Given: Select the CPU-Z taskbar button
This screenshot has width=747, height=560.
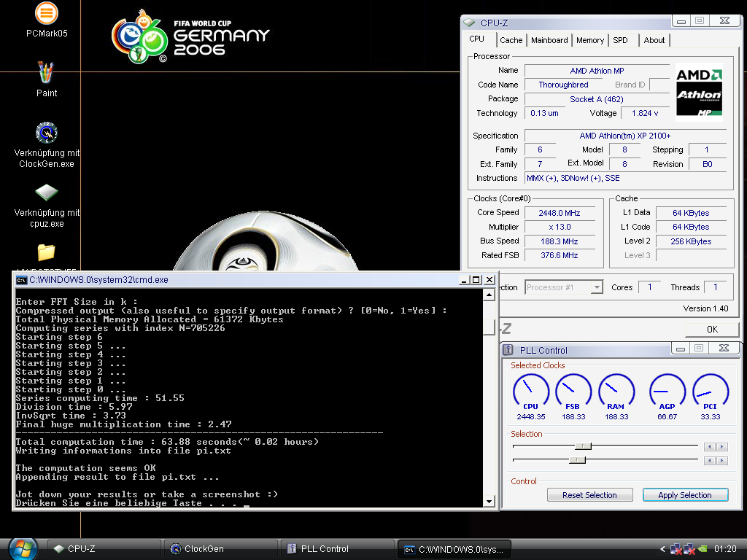Looking at the screenshot, I should tap(104, 549).
